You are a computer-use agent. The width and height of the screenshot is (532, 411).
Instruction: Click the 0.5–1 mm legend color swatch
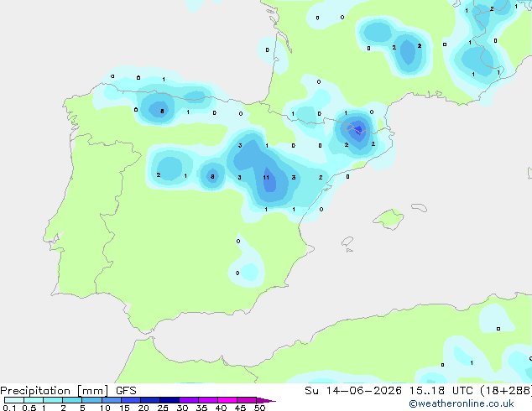[x=34, y=400]
